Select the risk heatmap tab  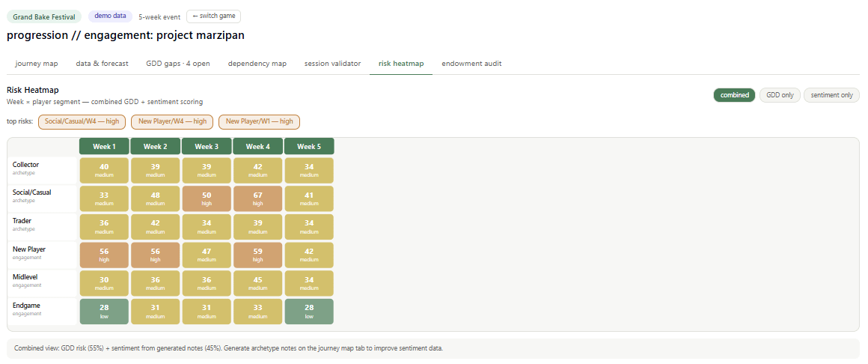(x=401, y=64)
